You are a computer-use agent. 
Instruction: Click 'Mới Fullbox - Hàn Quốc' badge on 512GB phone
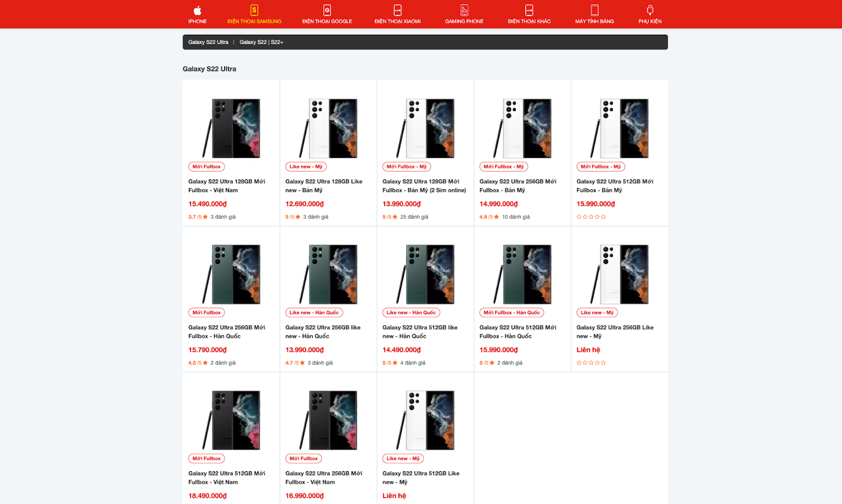coord(512,313)
